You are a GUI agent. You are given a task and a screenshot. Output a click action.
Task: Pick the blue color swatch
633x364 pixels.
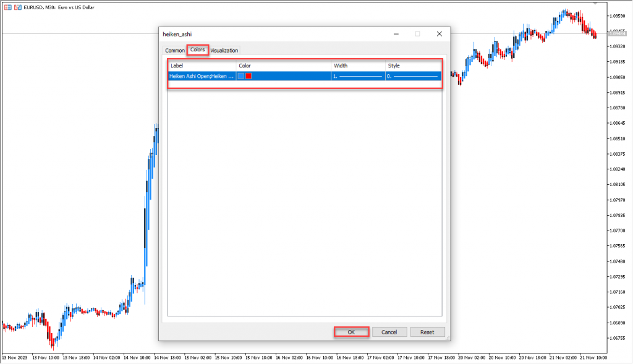tap(241, 76)
